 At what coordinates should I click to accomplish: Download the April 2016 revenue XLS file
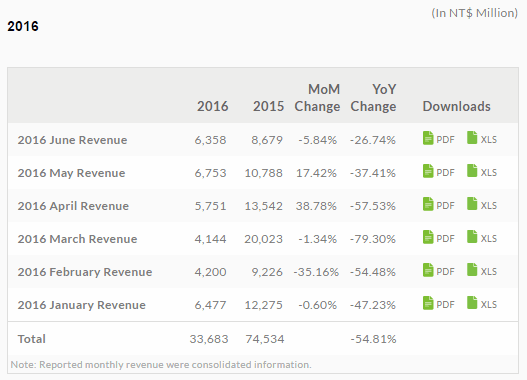pos(482,204)
